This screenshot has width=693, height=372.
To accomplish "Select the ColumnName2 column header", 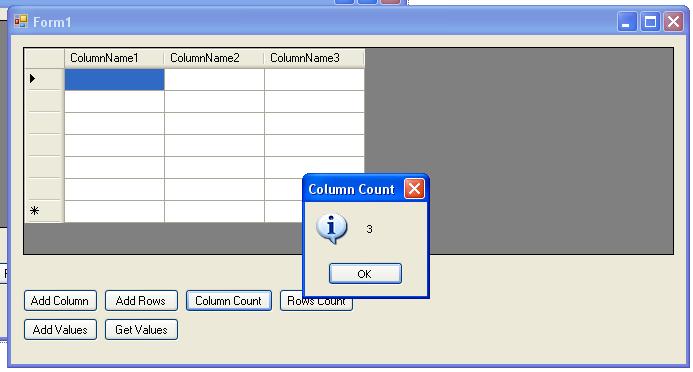I will (214, 58).
